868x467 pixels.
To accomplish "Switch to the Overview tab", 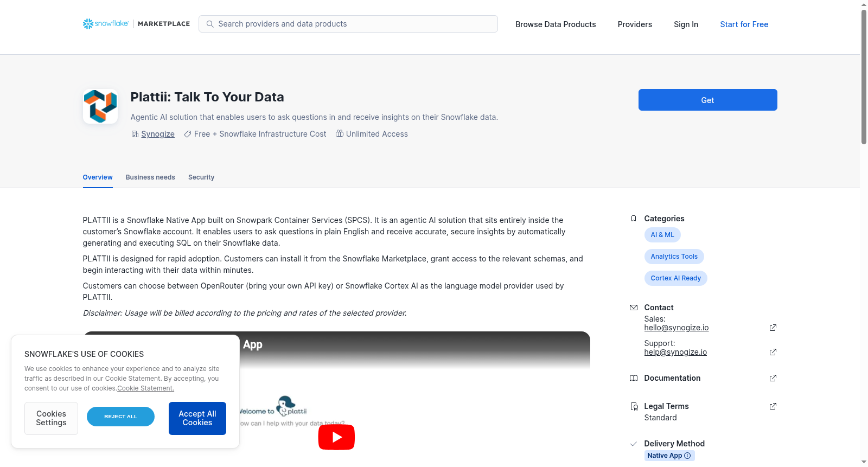I will (x=98, y=177).
